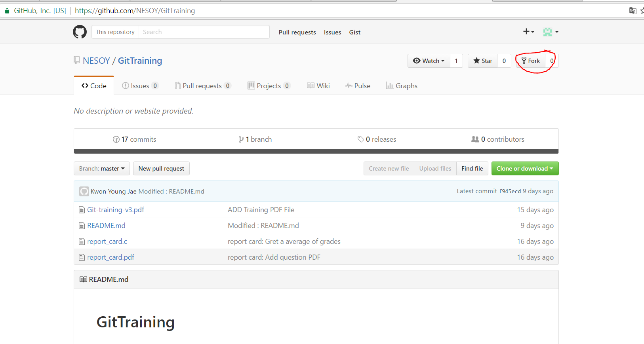Switch to the Issues tab
Image resolution: width=644 pixels, height=344 pixels.
[140, 86]
